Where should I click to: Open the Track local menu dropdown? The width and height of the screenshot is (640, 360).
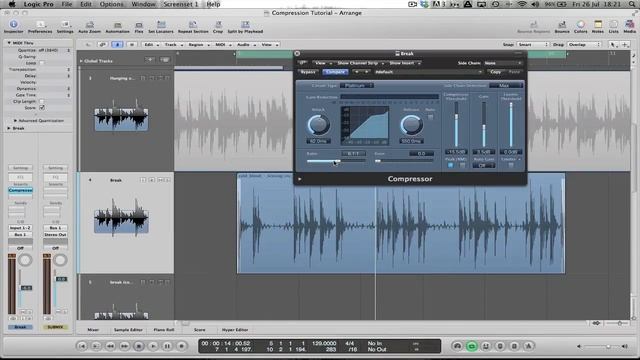(x=173, y=44)
